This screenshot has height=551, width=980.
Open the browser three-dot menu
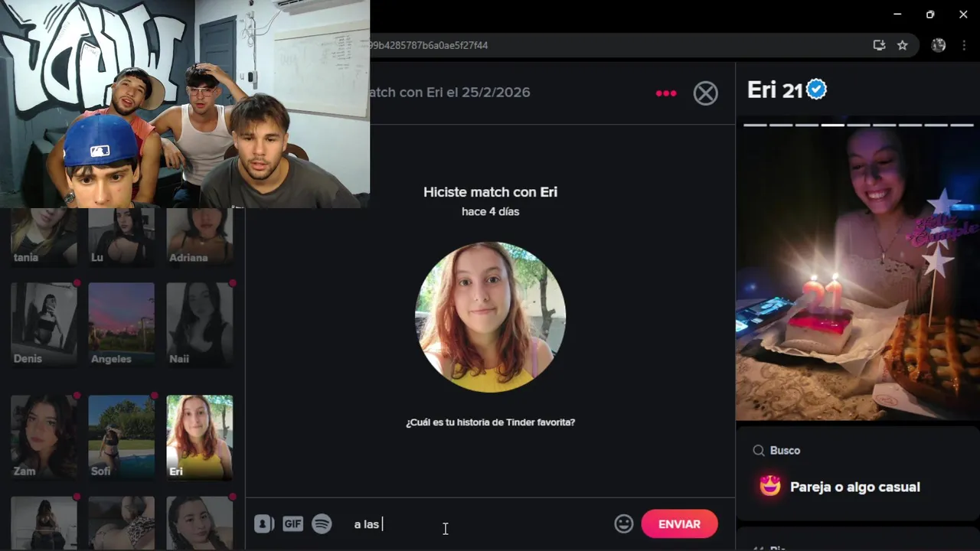[x=964, y=45]
